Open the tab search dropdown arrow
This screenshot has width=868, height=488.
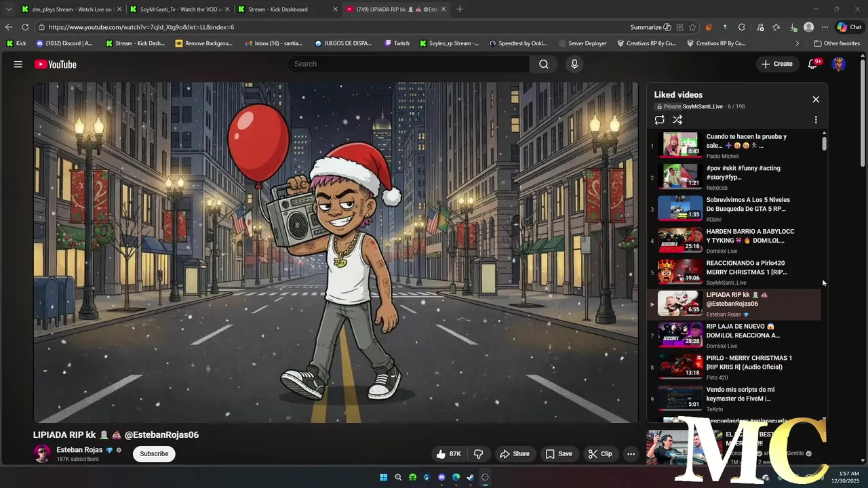[9, 9]
